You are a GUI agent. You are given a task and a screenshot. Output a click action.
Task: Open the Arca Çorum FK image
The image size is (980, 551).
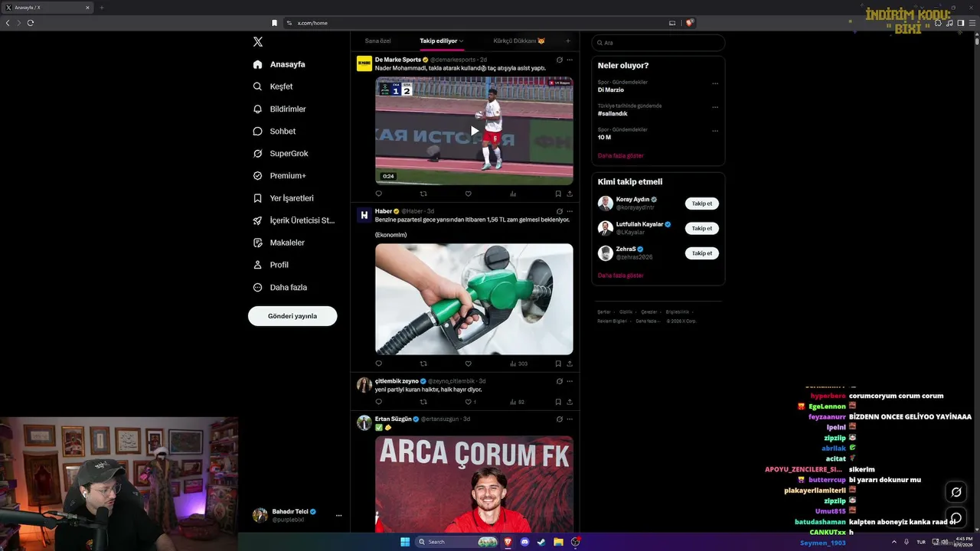(x=474, y=484)
